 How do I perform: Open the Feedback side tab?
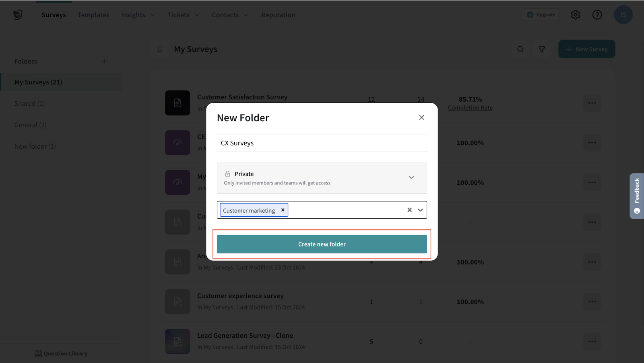(x=637, y=196)
